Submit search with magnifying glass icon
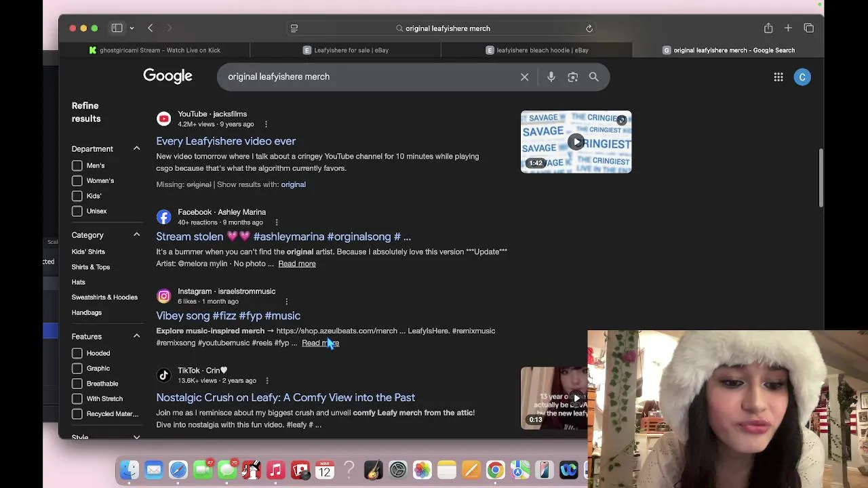This screenshot has height=488, width=868. point(594,77)
